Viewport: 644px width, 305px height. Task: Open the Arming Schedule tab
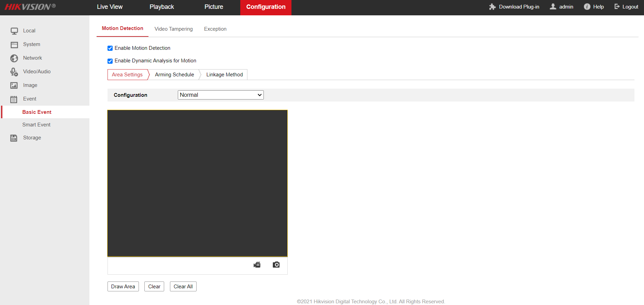tap(174, 75)
